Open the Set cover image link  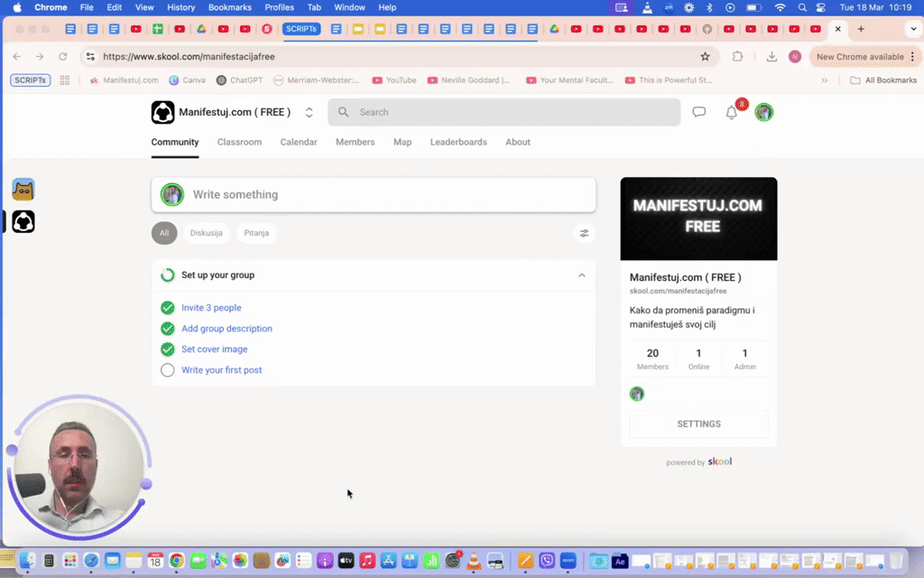coord(215,350)
